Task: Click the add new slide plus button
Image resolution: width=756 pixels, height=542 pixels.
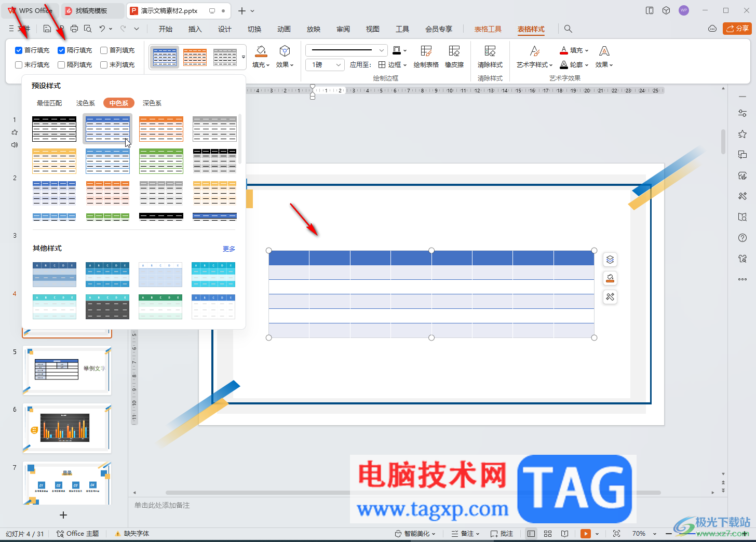Action: tap(63, 515)
